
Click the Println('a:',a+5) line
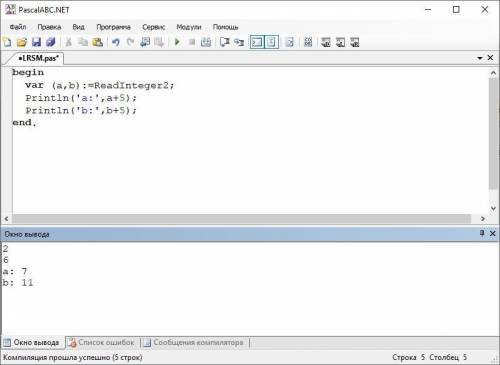click(x=81, y=98)
